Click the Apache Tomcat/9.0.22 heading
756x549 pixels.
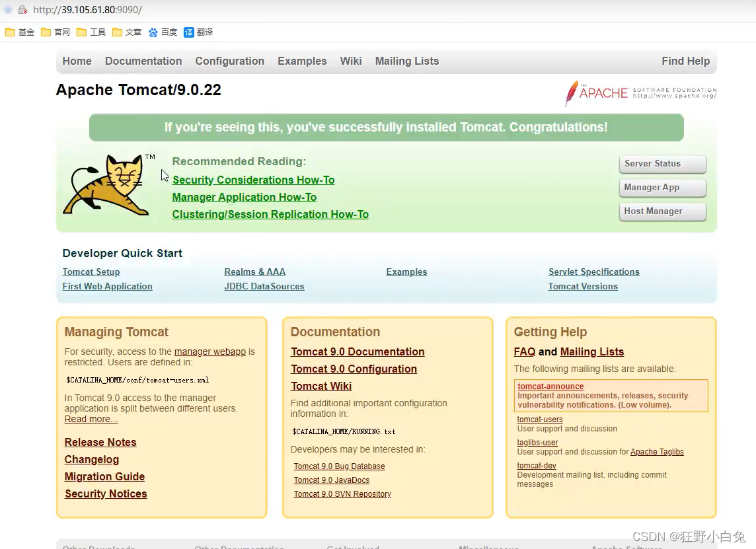pos(139,90)
